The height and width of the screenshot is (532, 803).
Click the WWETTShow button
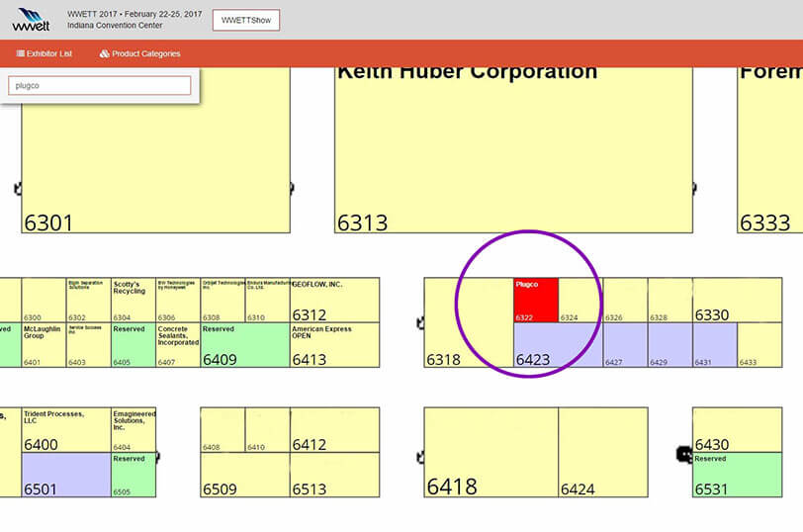point(246,20)
